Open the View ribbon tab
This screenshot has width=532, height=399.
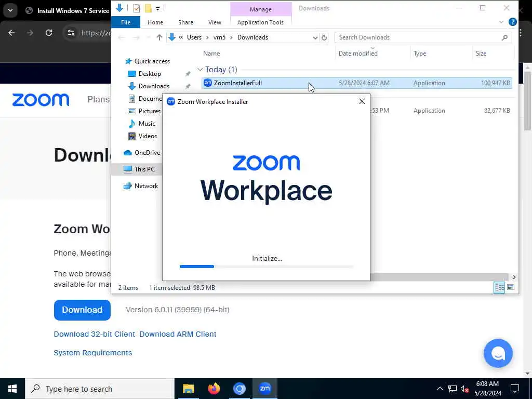215,22
